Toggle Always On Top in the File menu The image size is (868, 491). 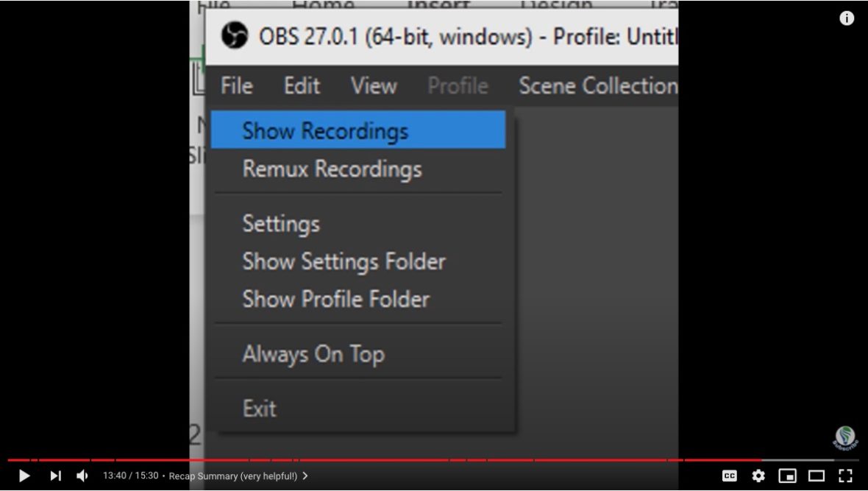pos(313,354)
